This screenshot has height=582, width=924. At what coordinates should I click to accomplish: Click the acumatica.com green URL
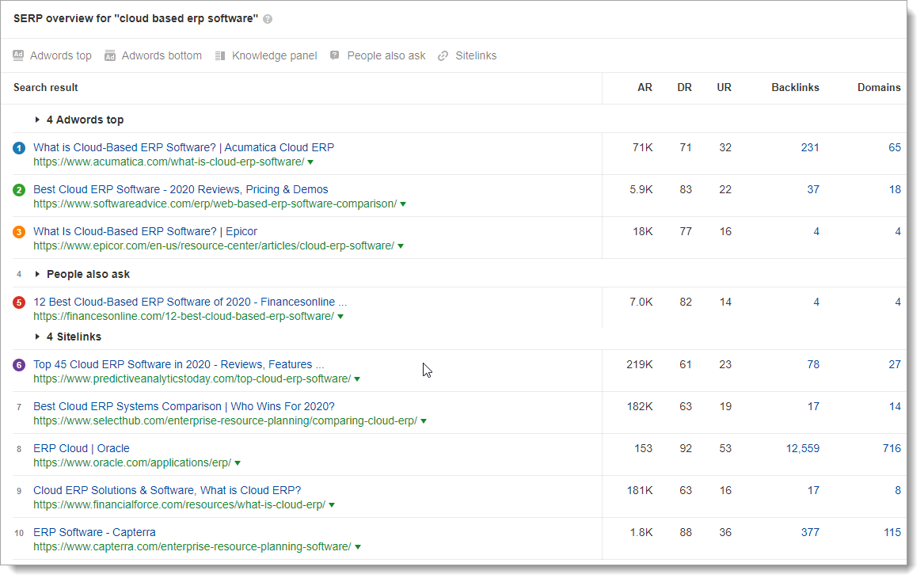point(169,162)
